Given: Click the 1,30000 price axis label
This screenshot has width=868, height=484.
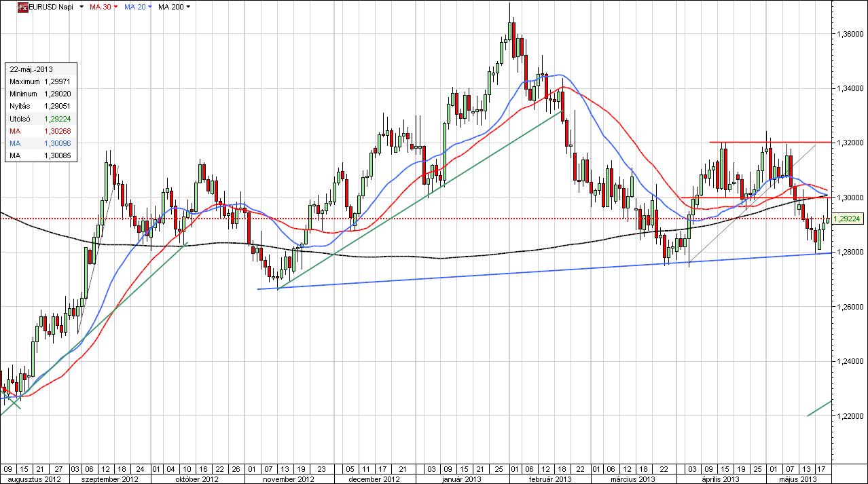Looking at the screenshot, I should click(849, 198).
